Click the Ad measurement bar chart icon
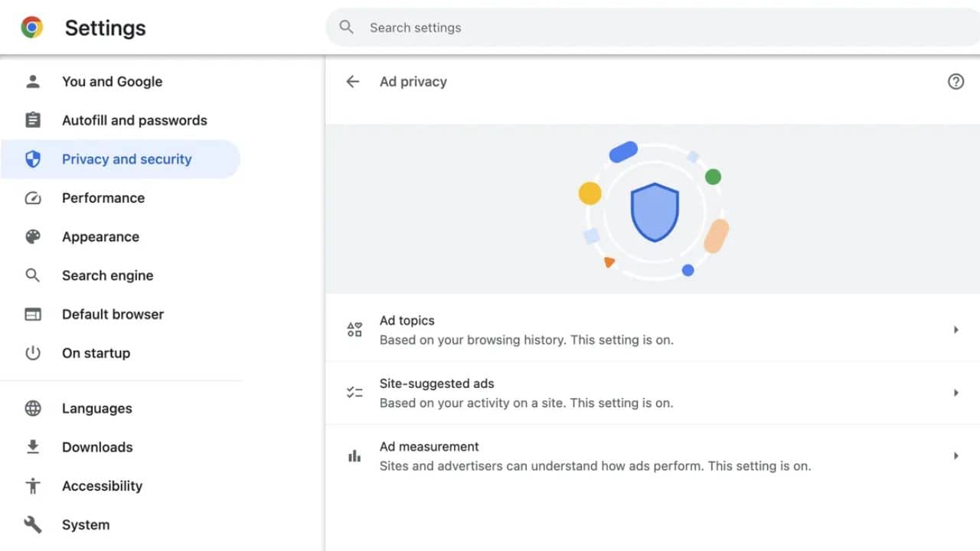 tap(354, 456)
